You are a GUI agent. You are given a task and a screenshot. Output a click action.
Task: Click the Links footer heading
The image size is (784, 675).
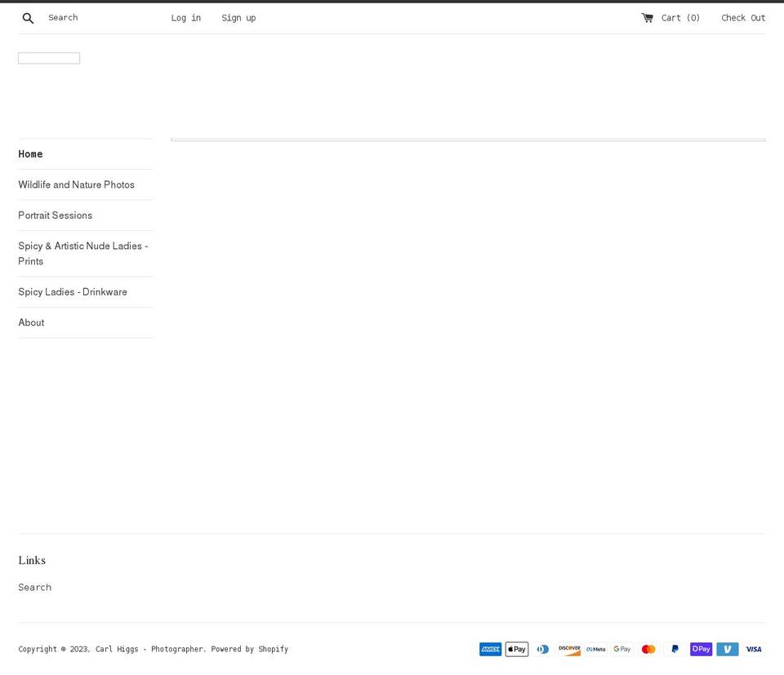(x=32, y=560)
